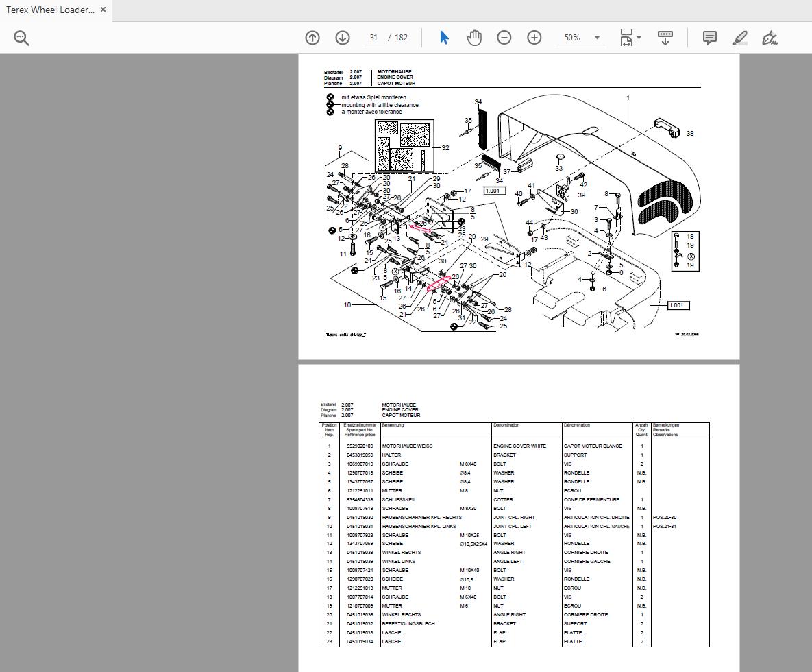Zoom in using the plus icon

click(x=534, y=38)
